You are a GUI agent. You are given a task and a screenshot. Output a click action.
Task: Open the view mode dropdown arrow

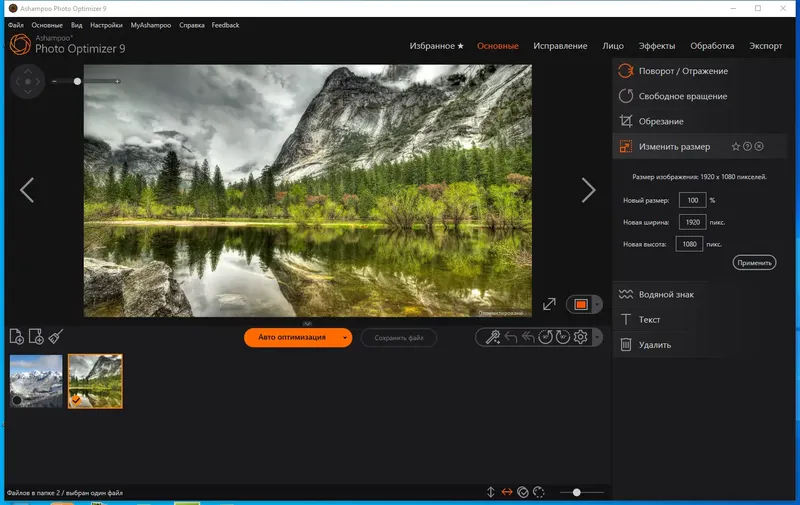(597, 305)
